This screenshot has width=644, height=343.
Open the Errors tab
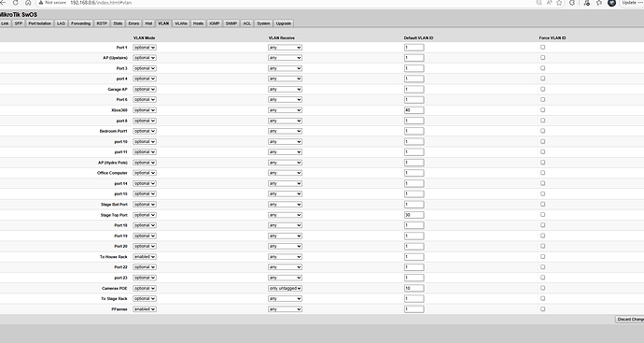(x=133, y=23)
